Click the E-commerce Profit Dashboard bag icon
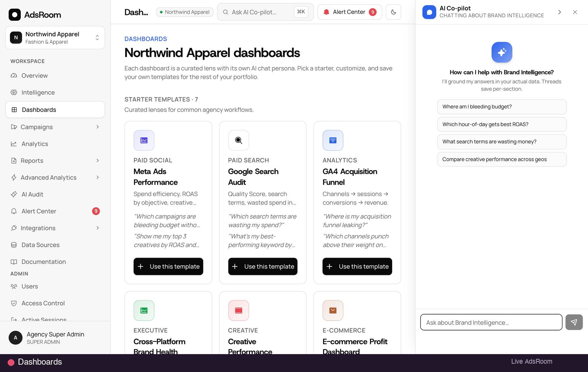Image resolution: width=588 pixels, height=372 pixels. click(x=333, y=310)
